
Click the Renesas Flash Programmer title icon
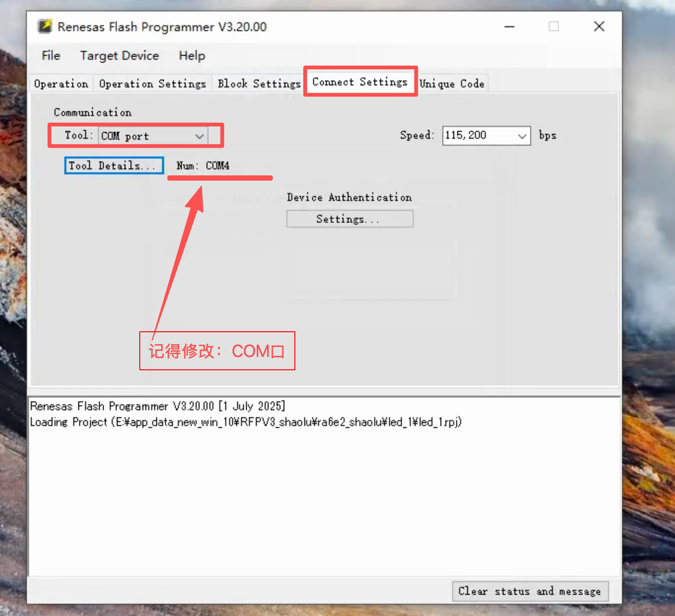45,27
